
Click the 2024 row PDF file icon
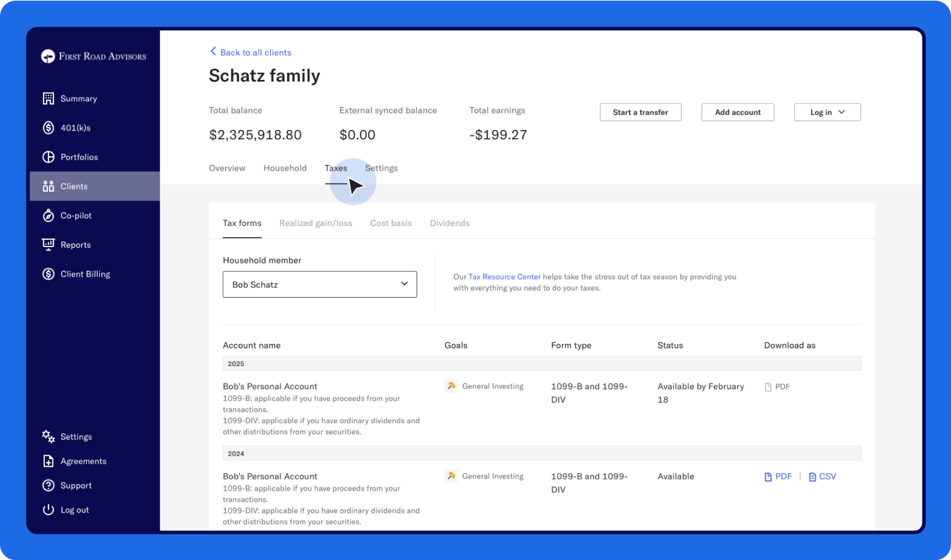click(x=768, y=477)
